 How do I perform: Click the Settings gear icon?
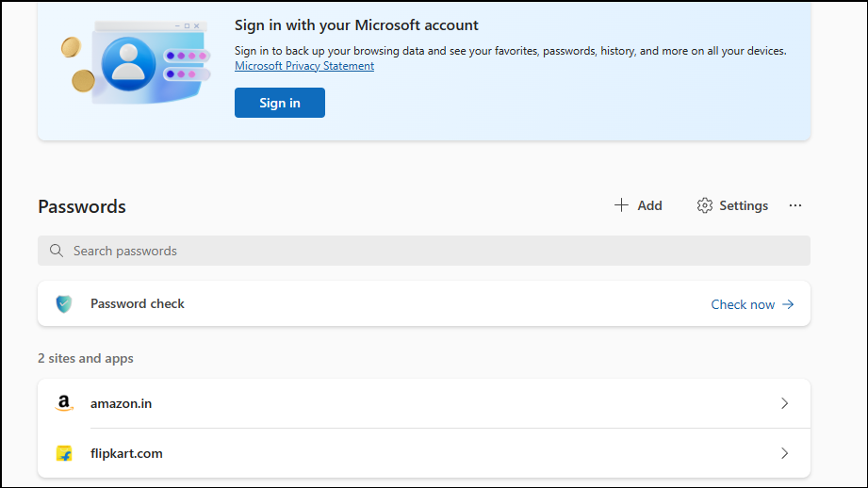click(705, 205)
